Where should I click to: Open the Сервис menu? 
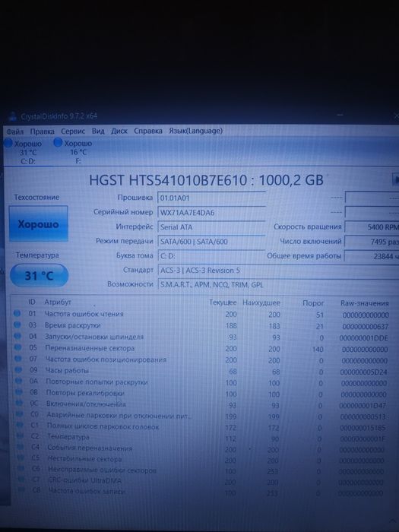tap(73, 131)
